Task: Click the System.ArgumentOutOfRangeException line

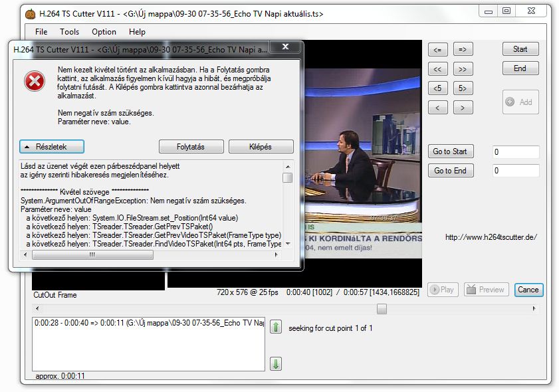Action: pyautogui.click(x=134, y=201)
